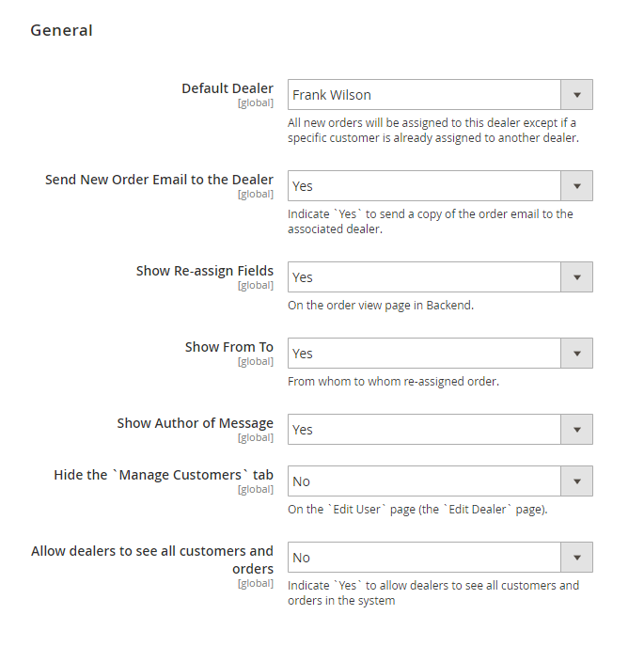Click arrow icon for Send New Order Email
Image resolution: width=644 pixels, height=662 pixels.
point(576,186)
